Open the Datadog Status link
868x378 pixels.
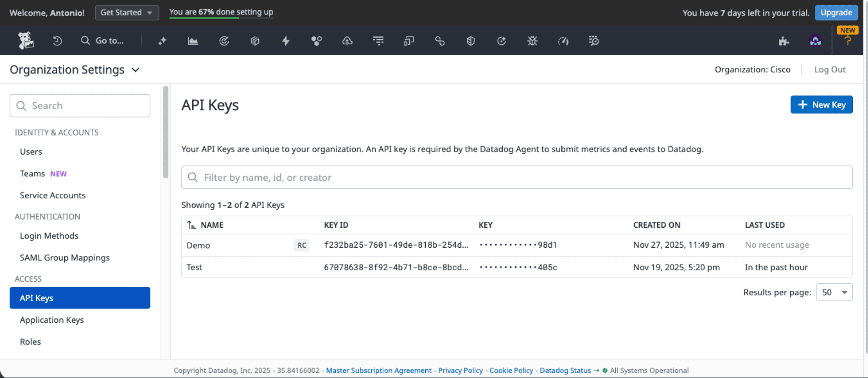[565, 371]
